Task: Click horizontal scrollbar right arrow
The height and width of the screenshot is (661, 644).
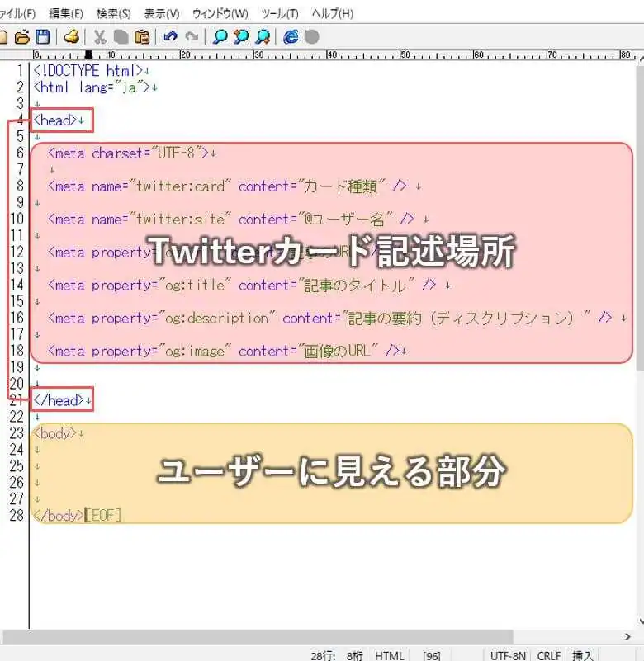Action: (627, 636)
